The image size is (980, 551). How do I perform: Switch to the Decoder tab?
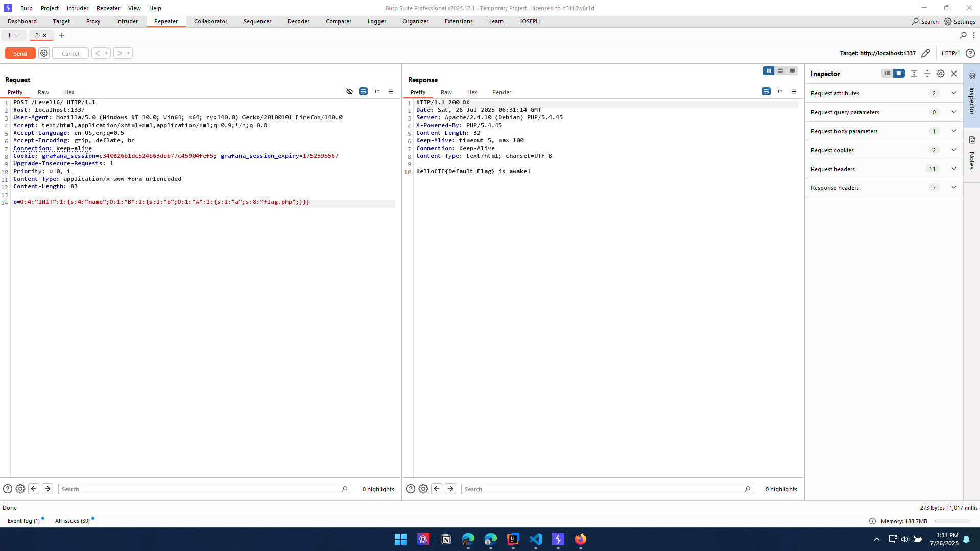(298, 21)
